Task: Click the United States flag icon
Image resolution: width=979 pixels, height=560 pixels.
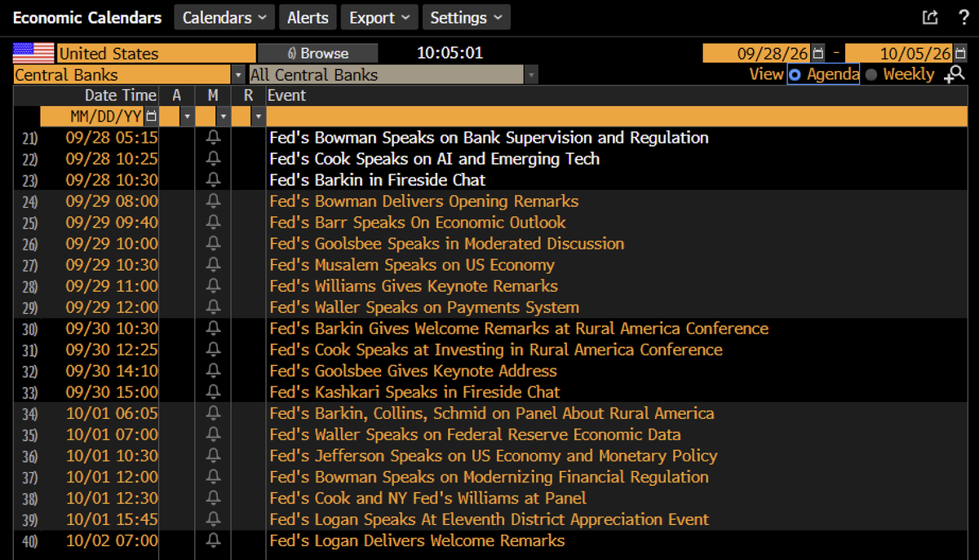Action: 33,54
